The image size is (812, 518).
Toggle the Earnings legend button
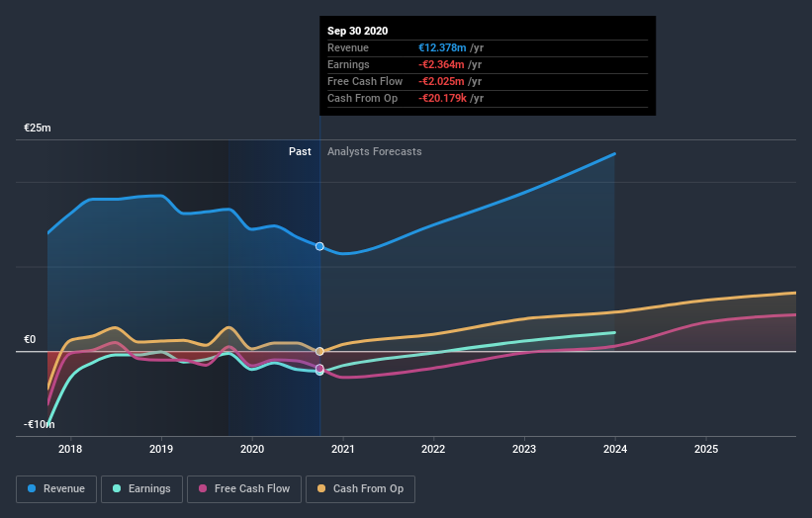tap(141, 489)
